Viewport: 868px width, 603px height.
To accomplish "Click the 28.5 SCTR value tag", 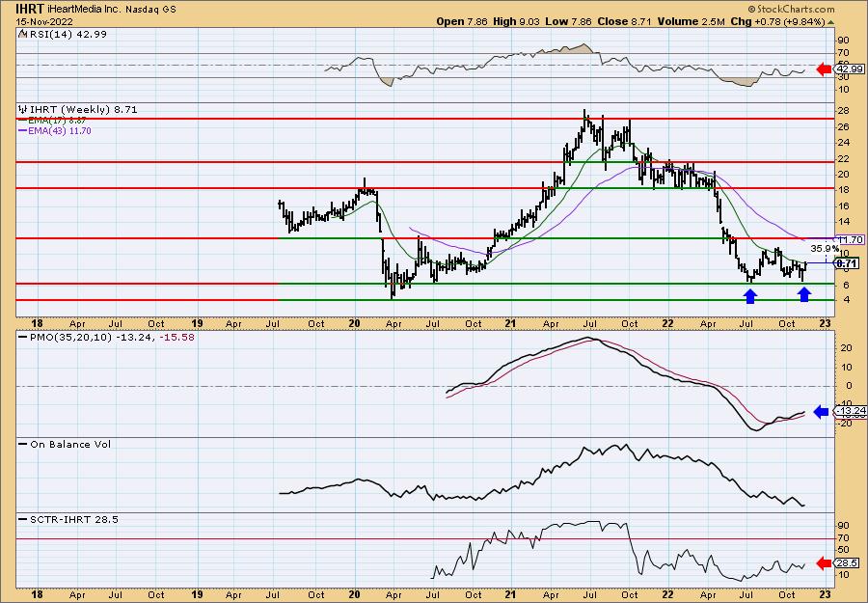I will pos(849,563).
